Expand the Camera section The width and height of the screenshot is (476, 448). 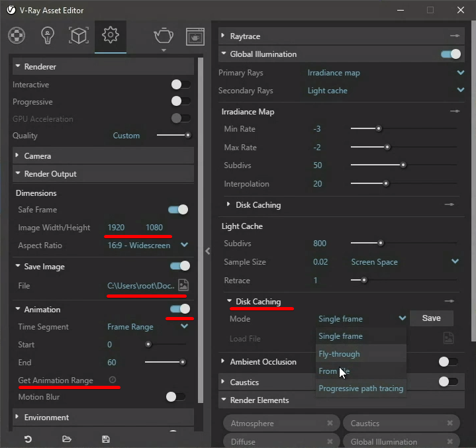coord(38,156)
